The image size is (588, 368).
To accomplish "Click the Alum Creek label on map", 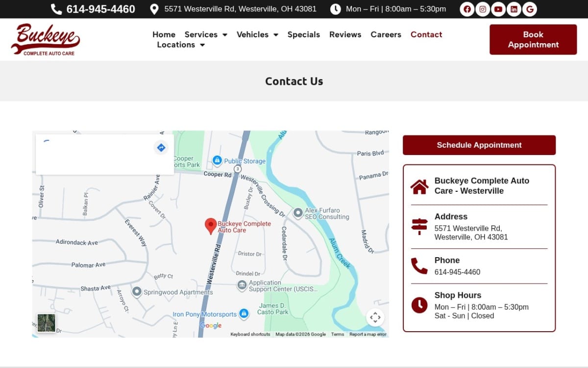I will (339, 253).
